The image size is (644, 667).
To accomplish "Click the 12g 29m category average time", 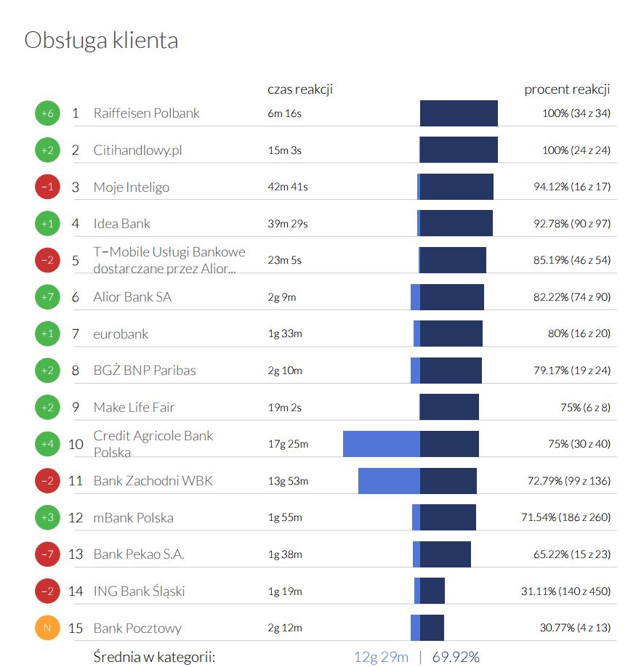I will click(381, 657).
